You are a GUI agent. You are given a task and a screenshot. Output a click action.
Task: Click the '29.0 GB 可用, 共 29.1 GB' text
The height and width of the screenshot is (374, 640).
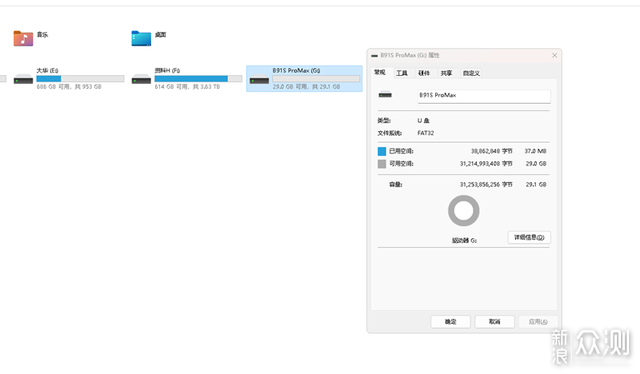click(x=306, y=87)
